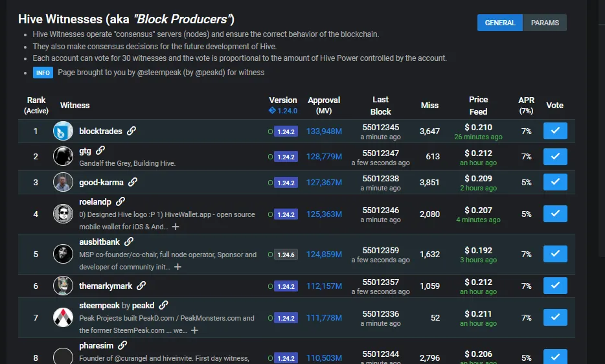Click miss count 3,851
Viewport: 605px width, 364px height.
click(430, 182)
